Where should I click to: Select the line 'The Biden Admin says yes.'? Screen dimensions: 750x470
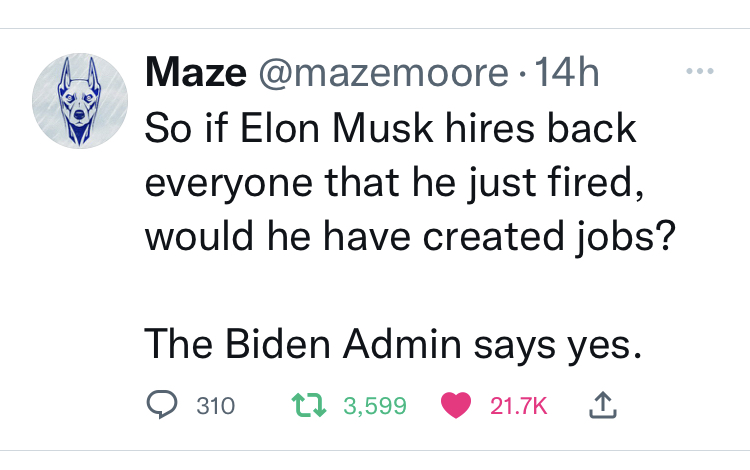click(x=393, y=344)
